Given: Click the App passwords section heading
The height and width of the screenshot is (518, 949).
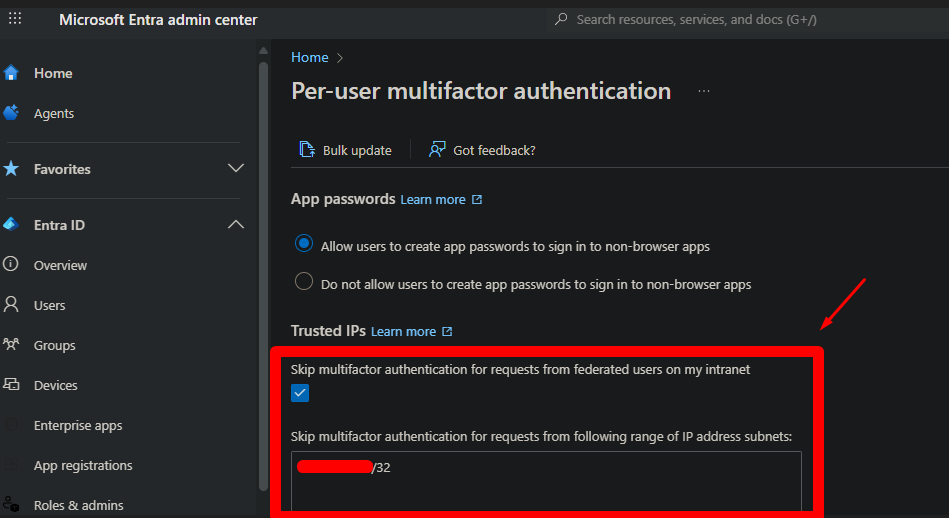Looking at the screenshot, I should click(343, 199).
